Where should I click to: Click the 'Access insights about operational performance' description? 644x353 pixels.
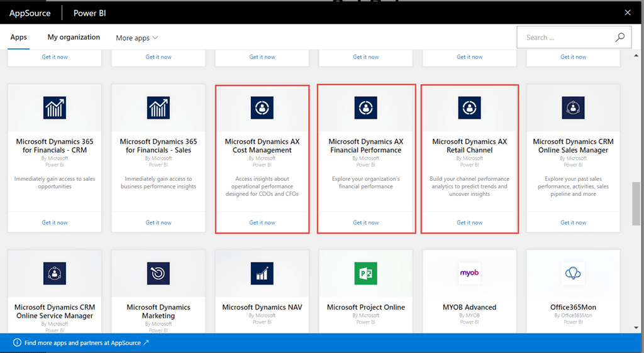pyautogui.click(x=262, y=186)
